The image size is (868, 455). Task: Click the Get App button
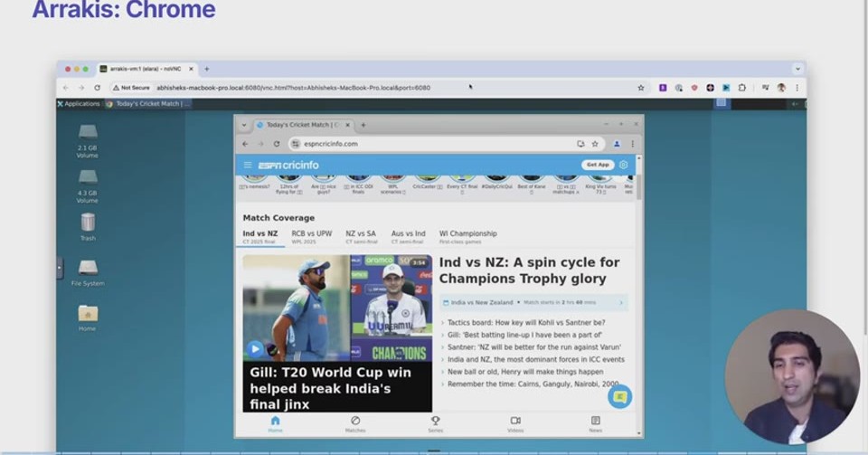pyautogui.click(x=598, y=165)
